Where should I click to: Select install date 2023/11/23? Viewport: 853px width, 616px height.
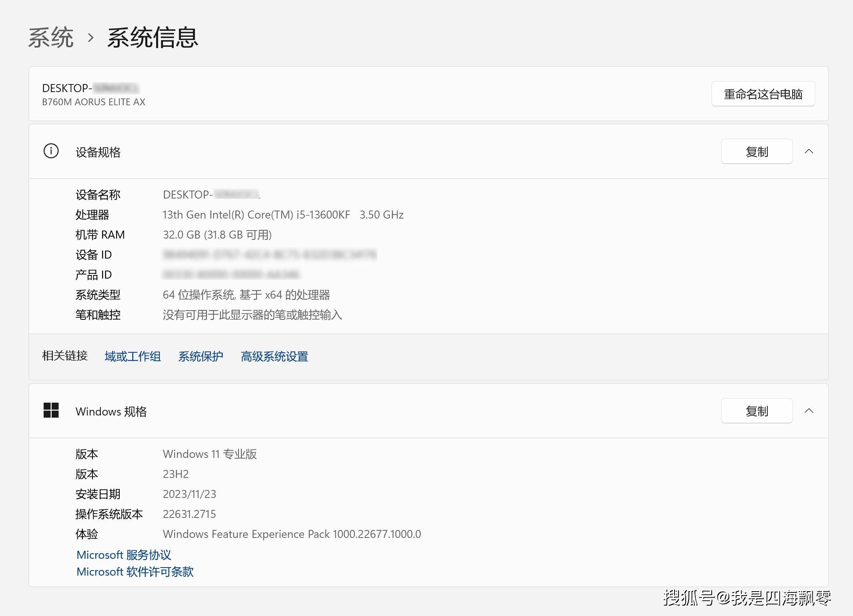[189, 494]
